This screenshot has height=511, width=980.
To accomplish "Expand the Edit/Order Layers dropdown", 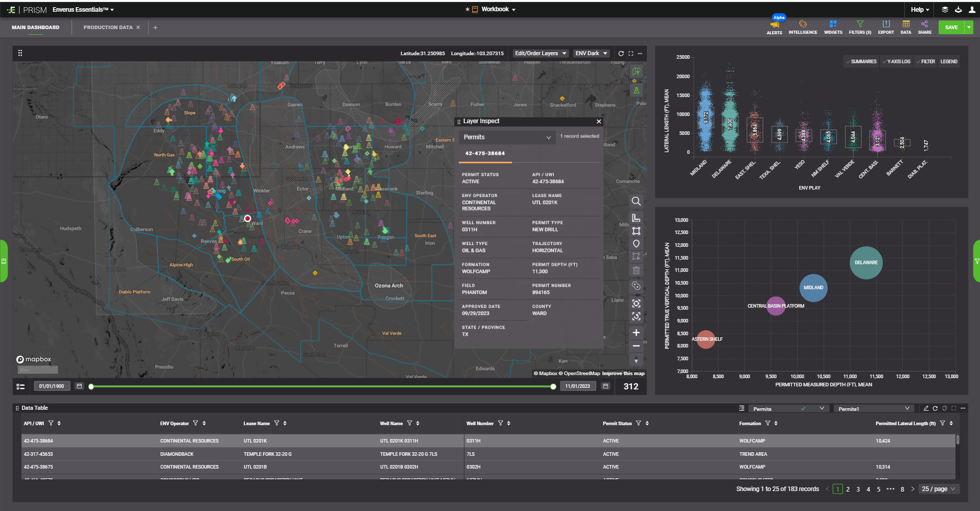I will point(540,54).
